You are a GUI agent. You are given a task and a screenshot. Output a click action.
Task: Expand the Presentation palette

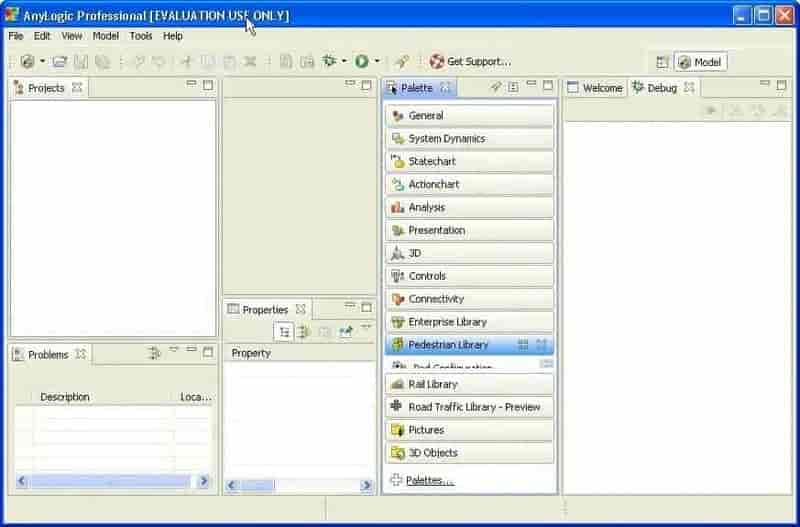[x=469, y=231]
